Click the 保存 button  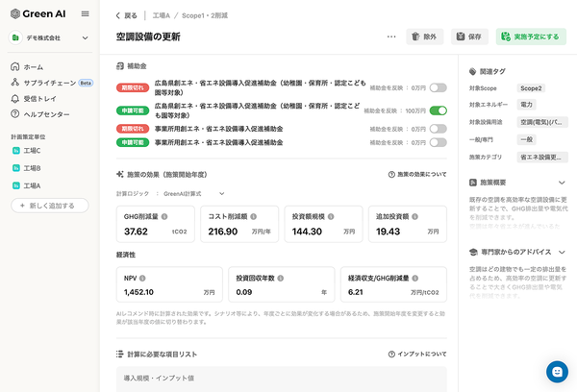471,37
